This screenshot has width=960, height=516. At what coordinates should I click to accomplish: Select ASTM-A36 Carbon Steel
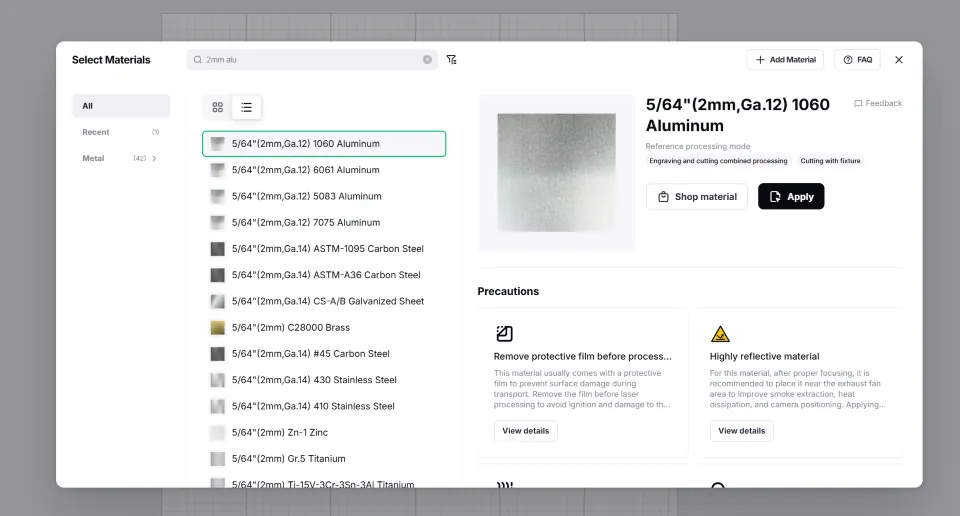[324, 275]
